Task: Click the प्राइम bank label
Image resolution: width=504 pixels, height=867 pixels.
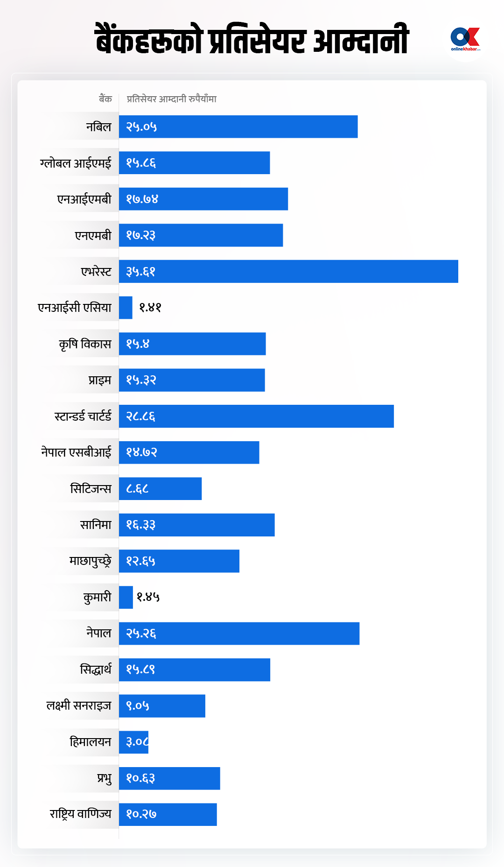Action: tap(100, 380)
